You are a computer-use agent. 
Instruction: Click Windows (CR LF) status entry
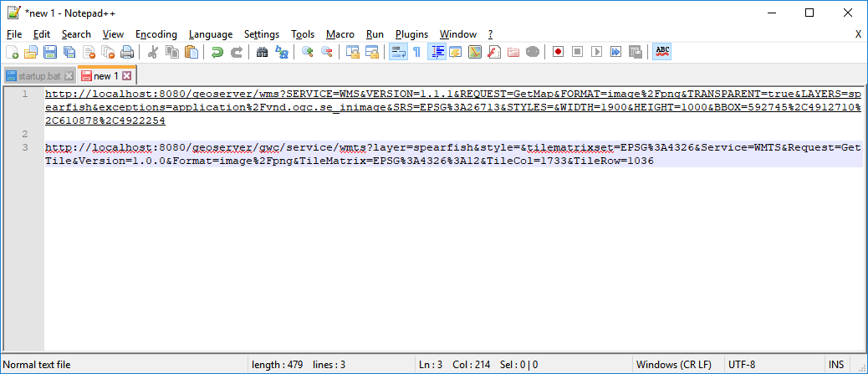click(x=674, y=365)
